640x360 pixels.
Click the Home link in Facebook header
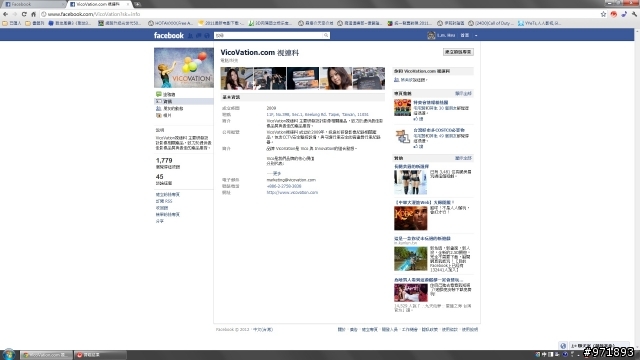[x=464, y=36]
